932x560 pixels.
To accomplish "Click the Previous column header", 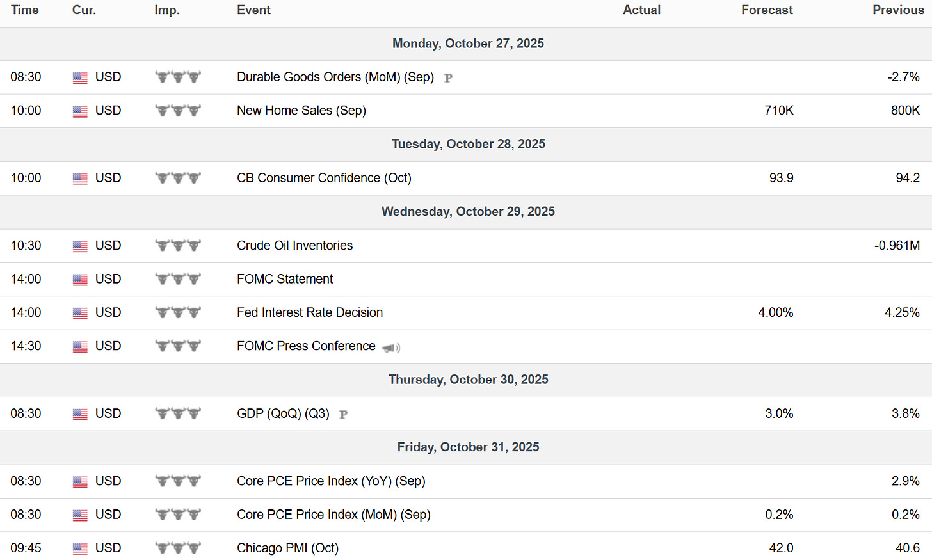I will point(897,10).
